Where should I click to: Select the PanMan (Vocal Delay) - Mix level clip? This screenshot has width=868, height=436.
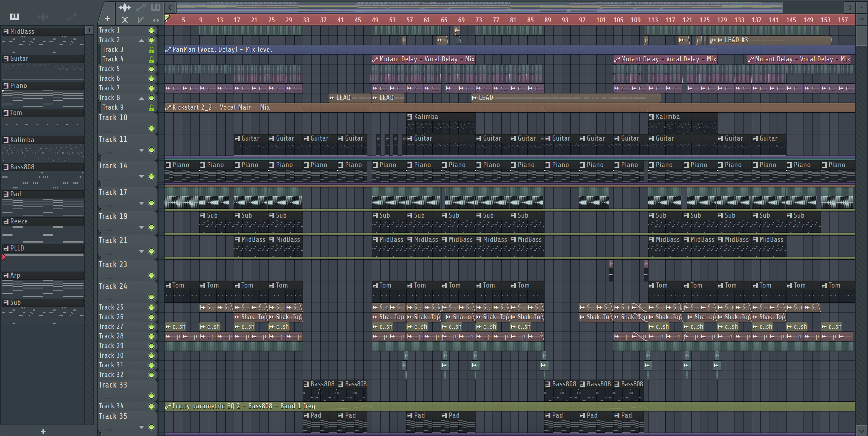point(510,50)
